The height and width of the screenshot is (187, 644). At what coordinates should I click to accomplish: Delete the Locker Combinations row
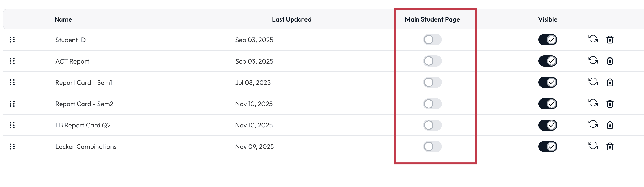610,146
